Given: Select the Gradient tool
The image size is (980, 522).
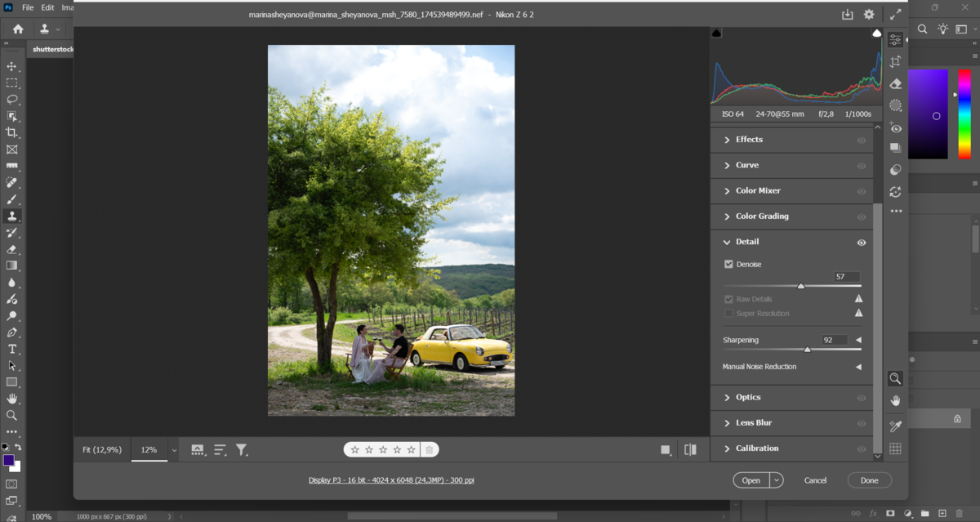Looking at the screenshot, I should [11, 265].
